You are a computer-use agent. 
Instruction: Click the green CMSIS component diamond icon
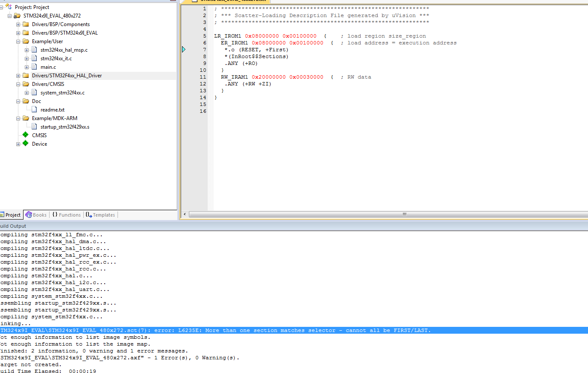point(26,135)
